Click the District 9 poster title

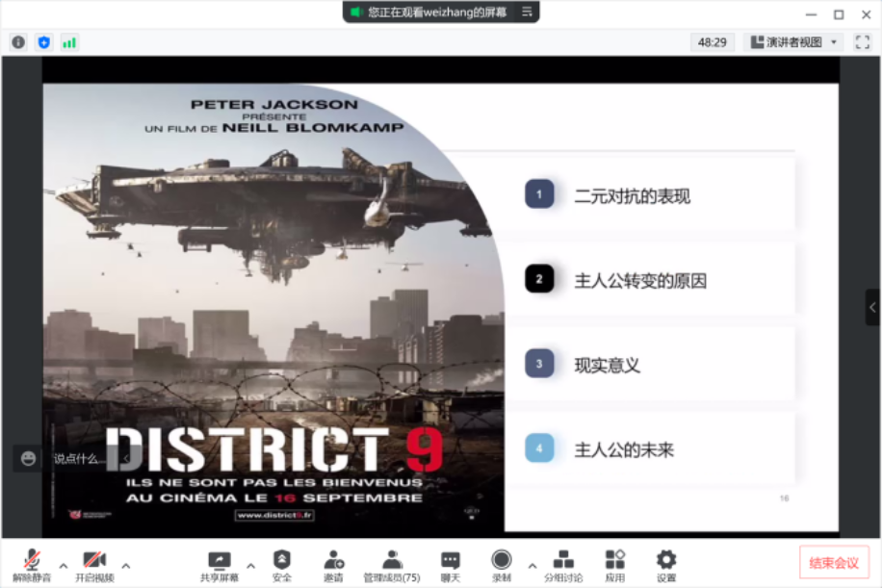274,449
